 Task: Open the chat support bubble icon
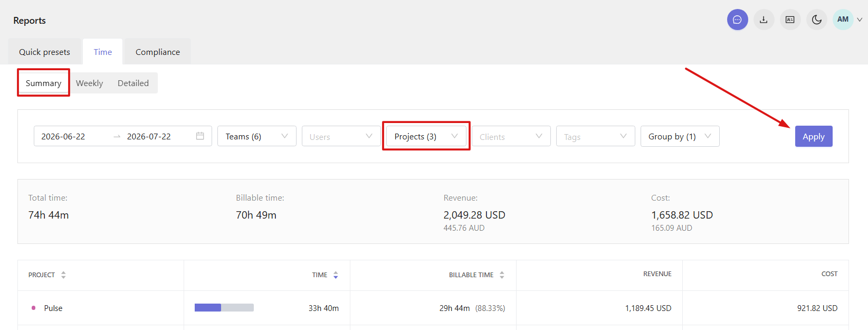coord(737,20)
